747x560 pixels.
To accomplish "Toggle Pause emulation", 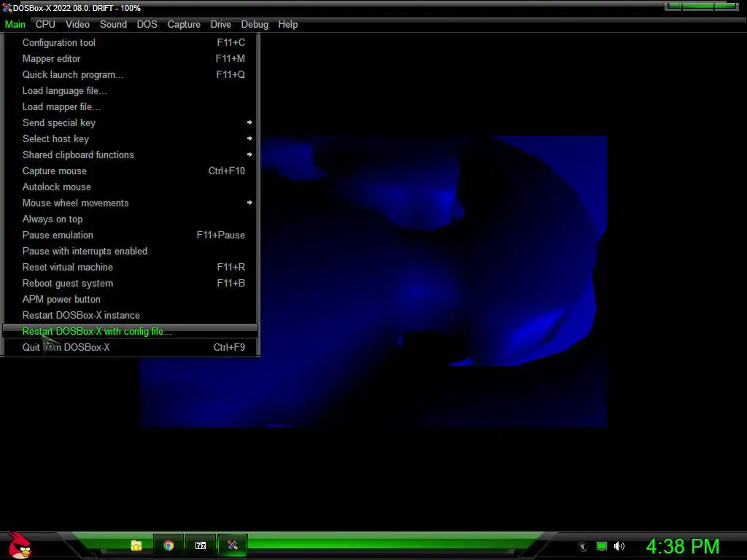I will pyautogui.click(x=130, y=235).
